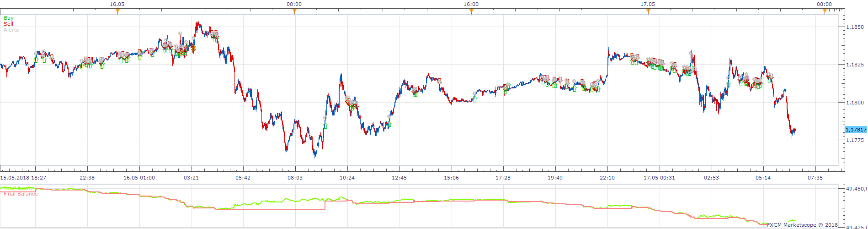
Task: Click the 03:21 time axis label
Action: [x=191, y=178]
